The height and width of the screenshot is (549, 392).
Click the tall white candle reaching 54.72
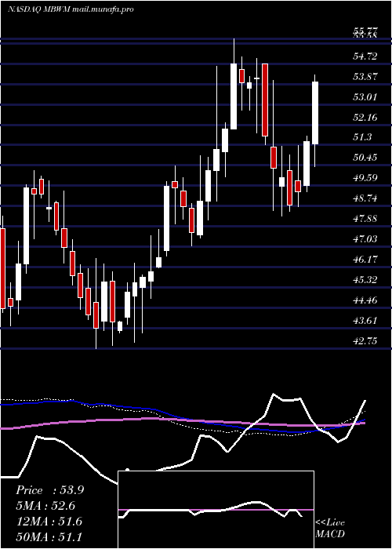[234, 96]
